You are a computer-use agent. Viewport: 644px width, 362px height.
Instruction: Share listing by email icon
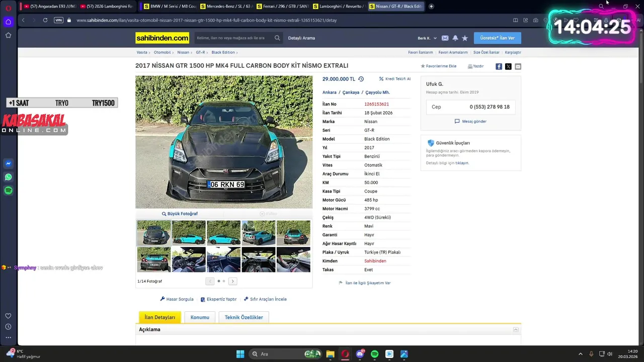tap(518, 66)
